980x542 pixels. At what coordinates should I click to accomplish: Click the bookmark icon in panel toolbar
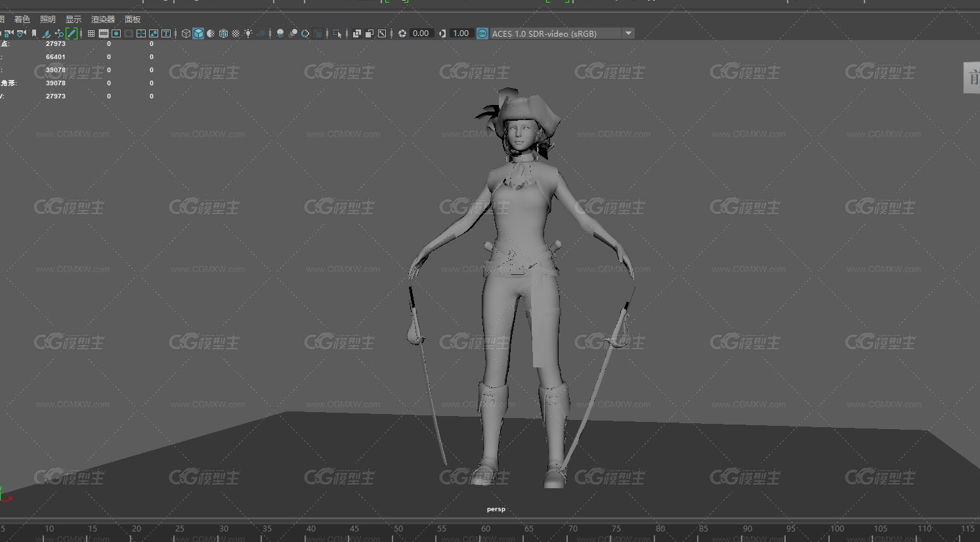33,33
